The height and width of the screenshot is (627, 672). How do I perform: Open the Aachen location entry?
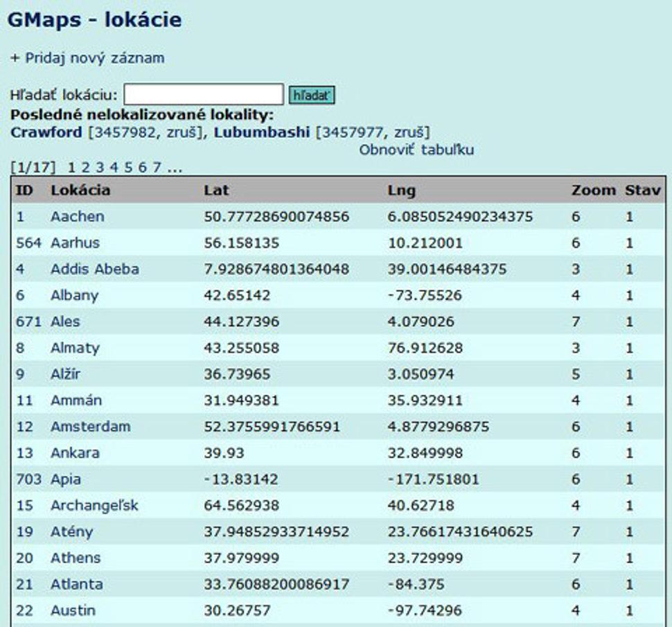pyautogui.click(x=78, y=216)
